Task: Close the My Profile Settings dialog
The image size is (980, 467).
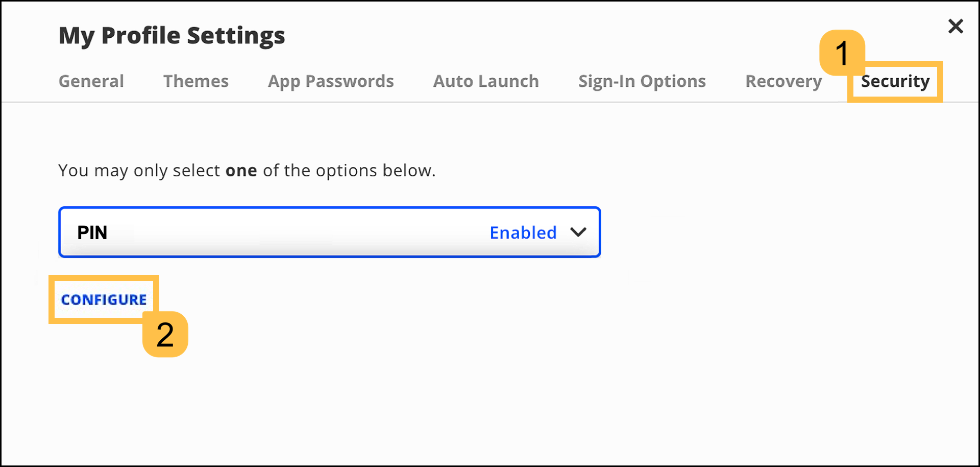Action: coord(955,26)
